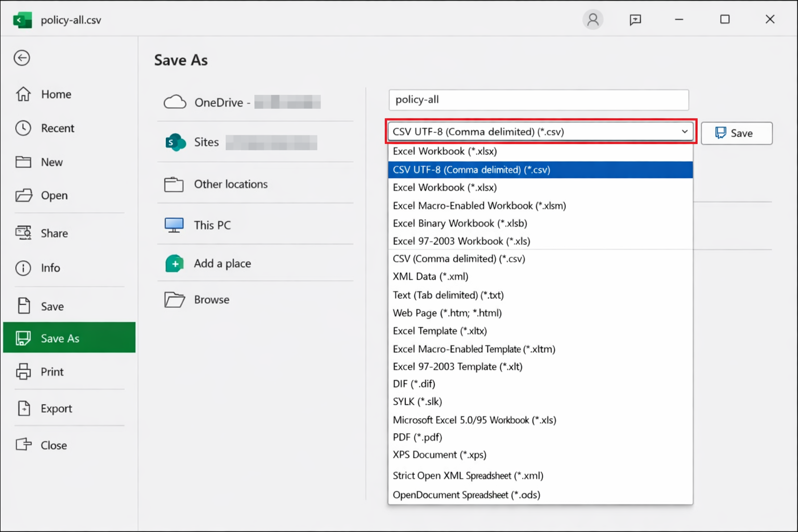Open Export using its sidebar icon
Viewport: 798px width, 532px height.
[24, 408]
